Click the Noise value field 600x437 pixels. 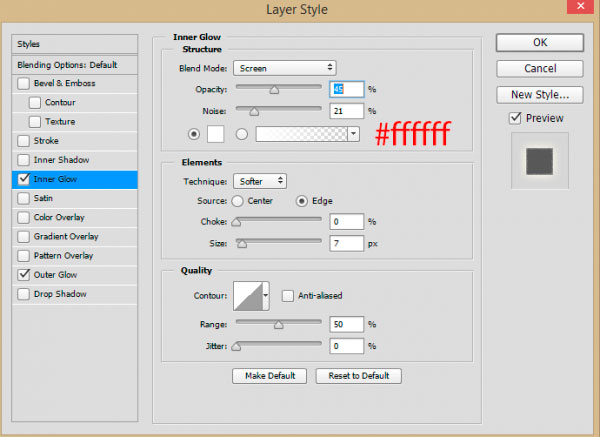point(347,111)
